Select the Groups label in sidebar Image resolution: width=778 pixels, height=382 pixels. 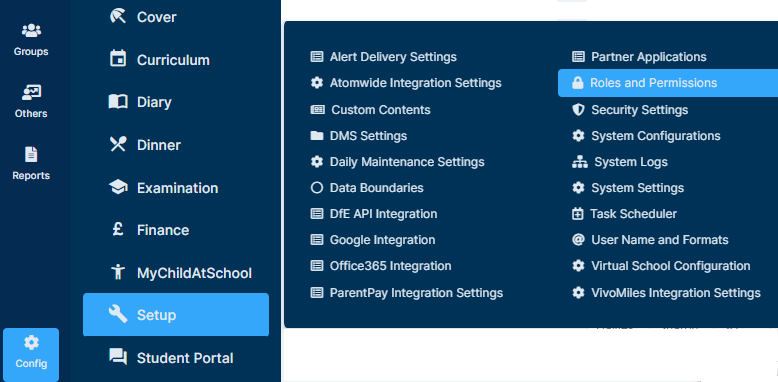click(31, 51)
